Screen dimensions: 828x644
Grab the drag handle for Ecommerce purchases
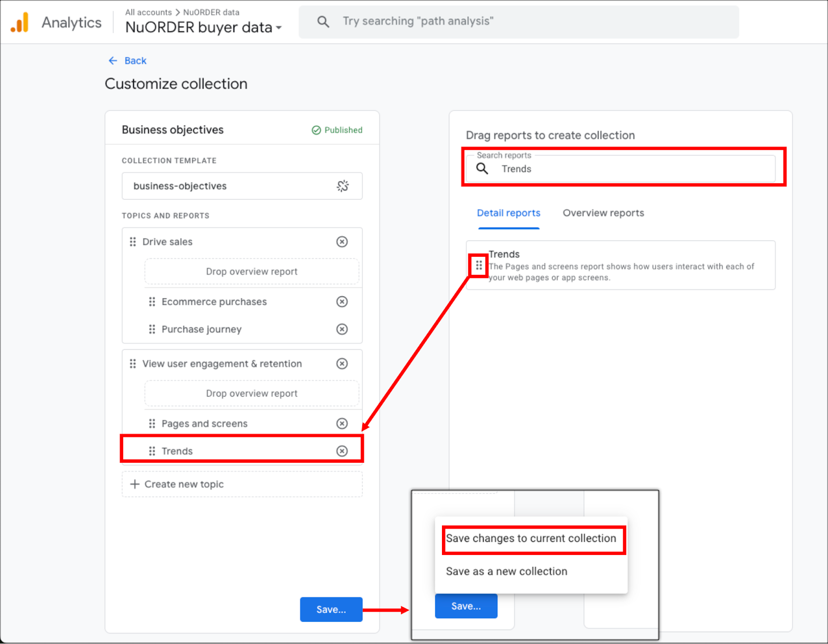(152, 302)
